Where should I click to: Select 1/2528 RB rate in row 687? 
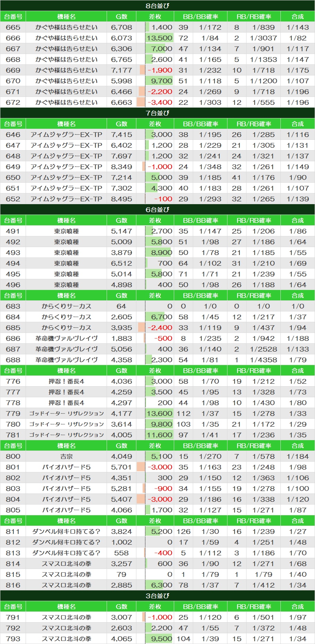click(263, 349)
